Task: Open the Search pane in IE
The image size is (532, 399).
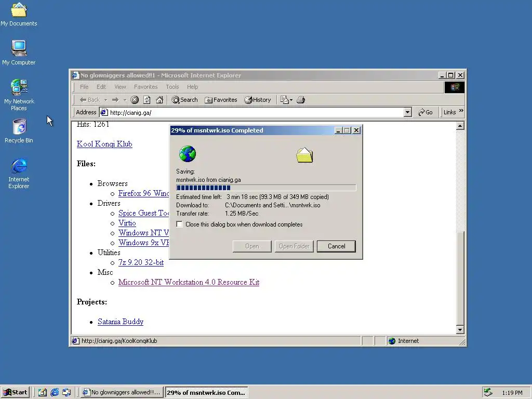Action: coord(184,100)
